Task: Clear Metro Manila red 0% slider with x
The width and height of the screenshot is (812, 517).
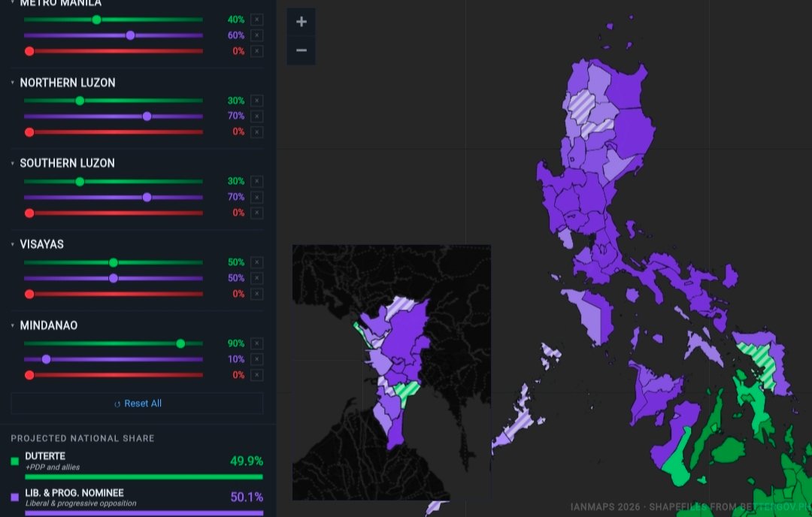Action: coord(257,51)
